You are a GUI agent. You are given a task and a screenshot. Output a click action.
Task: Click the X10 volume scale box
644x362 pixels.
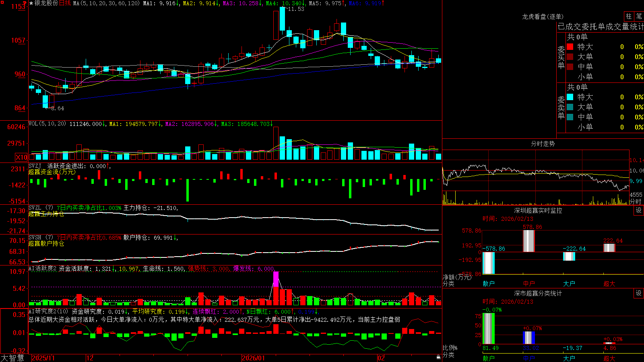click(x=22, y=157)
